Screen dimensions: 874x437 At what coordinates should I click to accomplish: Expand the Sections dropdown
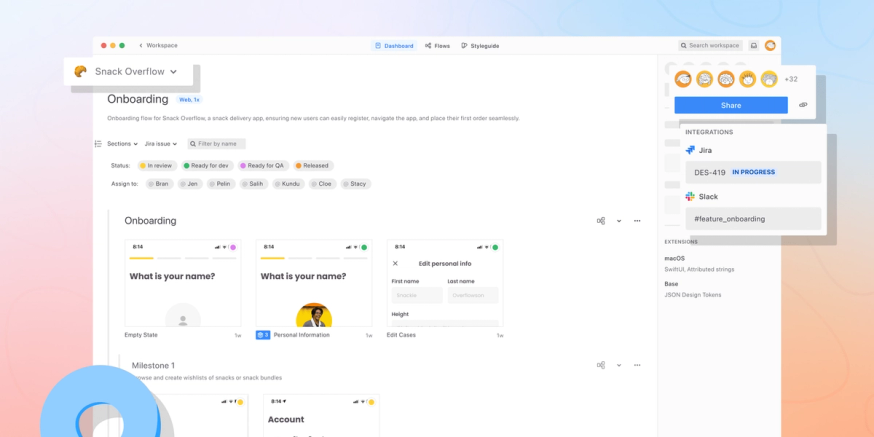tap(122, 144)
